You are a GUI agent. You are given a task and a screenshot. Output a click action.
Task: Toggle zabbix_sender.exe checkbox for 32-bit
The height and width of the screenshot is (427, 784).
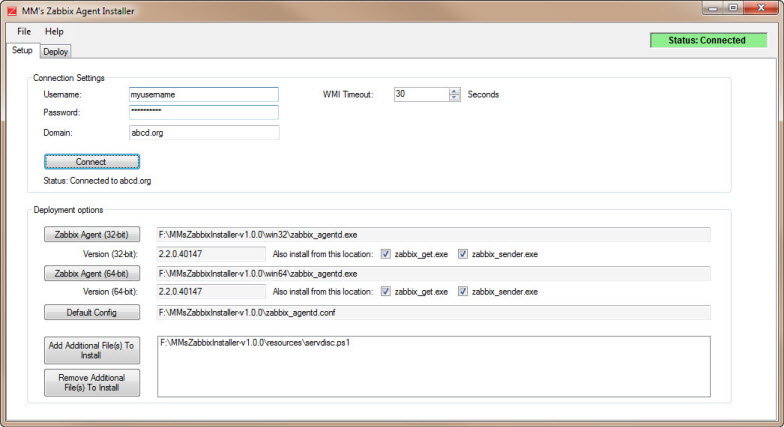(463, 254)
